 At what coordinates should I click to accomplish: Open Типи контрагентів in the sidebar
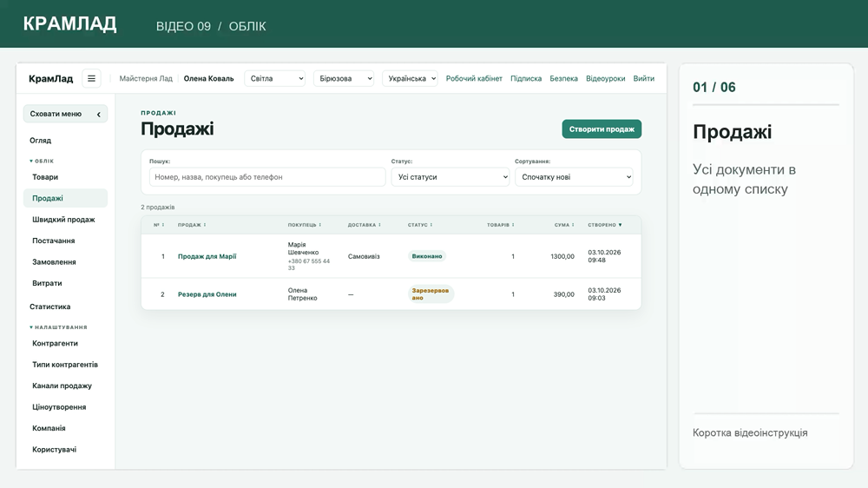65,365
